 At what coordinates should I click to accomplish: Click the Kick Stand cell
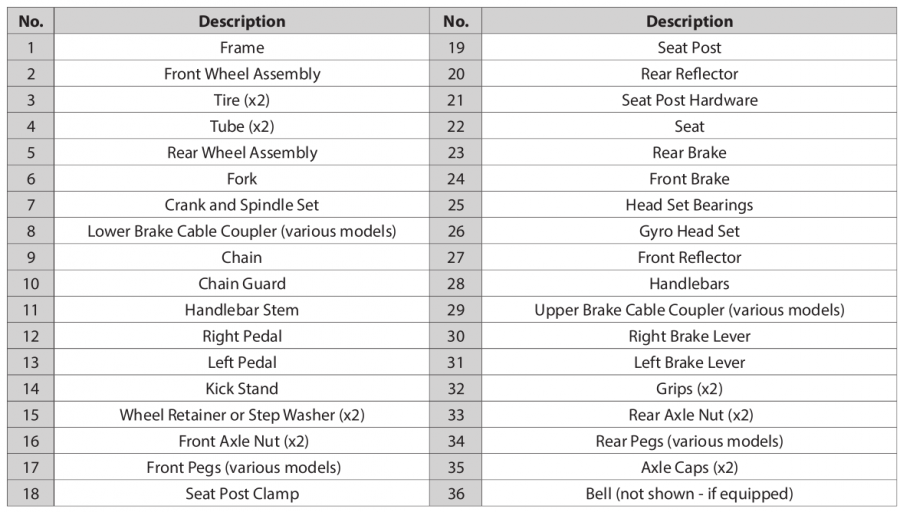242,389
